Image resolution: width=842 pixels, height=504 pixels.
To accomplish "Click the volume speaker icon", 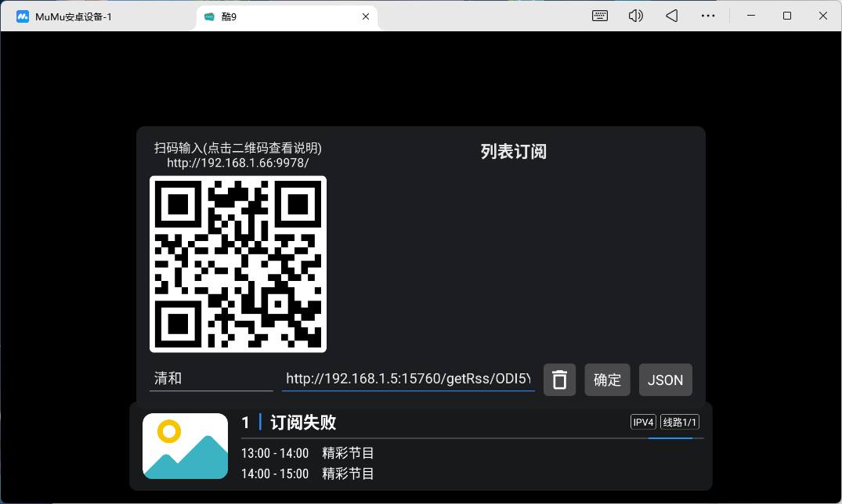I will pyautogui.click(x=636, y=16).
